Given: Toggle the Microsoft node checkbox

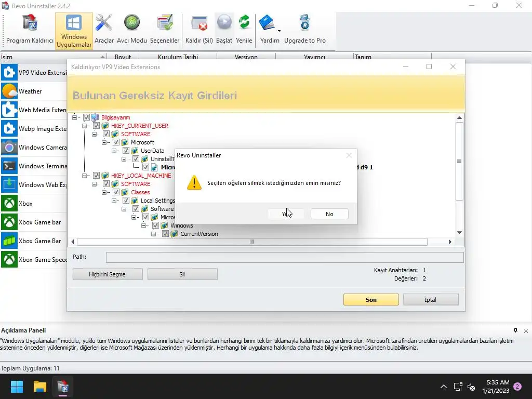Looking at the screenshot, I should 116,142.
